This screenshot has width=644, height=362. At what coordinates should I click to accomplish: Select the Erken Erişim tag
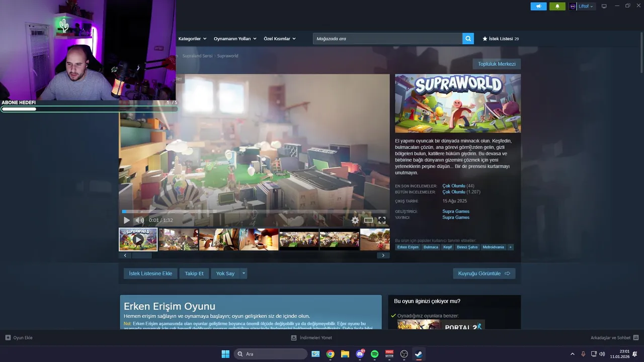(x=408, y=247)
